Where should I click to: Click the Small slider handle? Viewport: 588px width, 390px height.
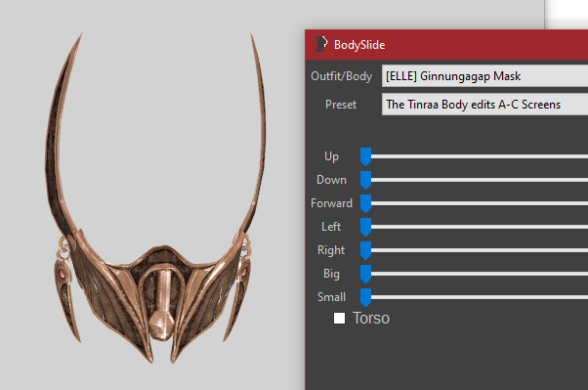click(x=365, y=297)
